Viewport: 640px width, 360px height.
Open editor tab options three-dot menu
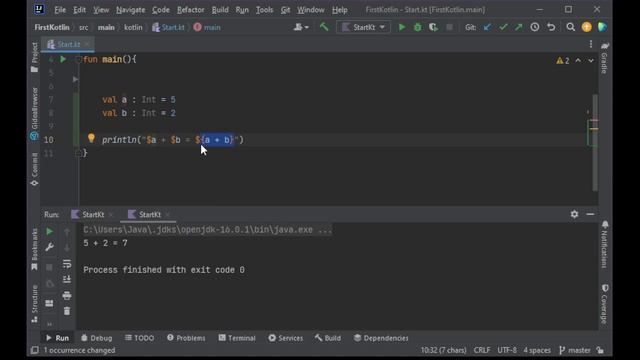click(x=591, y=44)
